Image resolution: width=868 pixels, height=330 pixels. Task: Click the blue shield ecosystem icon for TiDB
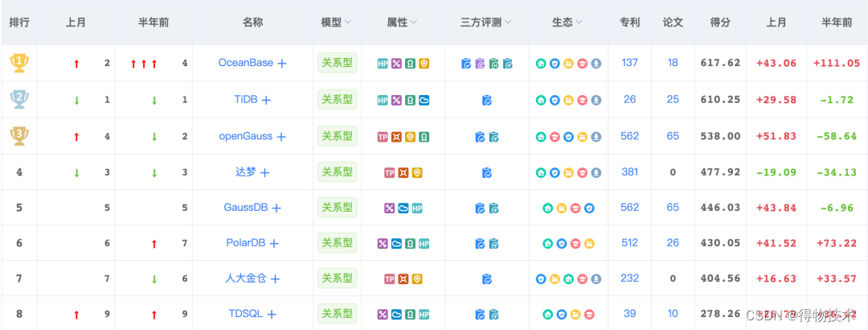click(x=555, y=100)
